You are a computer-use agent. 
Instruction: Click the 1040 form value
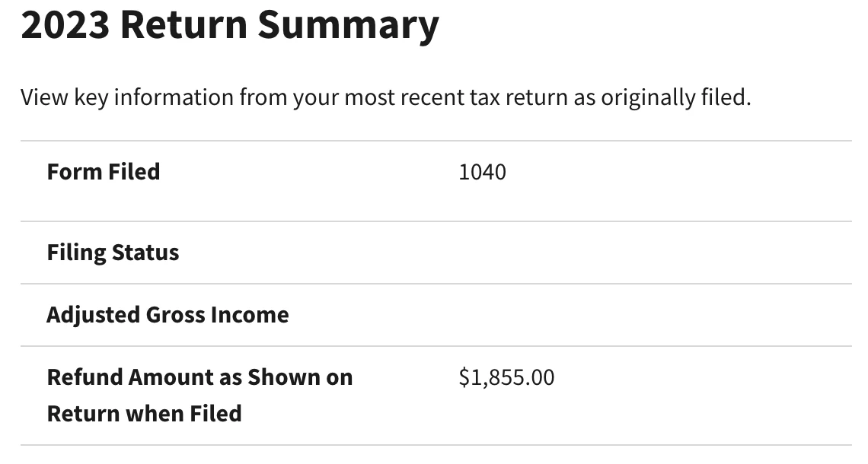482,172
